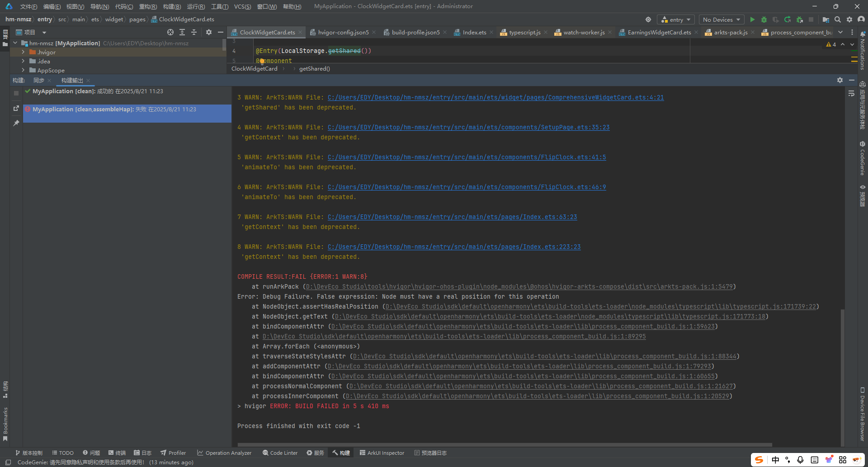
Task: Hide the project panel with minus icon
Action: (x=221, y=32)
